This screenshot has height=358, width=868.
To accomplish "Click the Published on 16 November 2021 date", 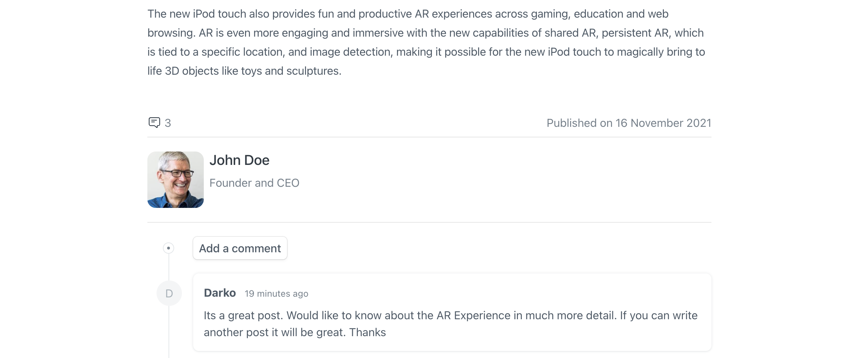I will click(629, 123).
